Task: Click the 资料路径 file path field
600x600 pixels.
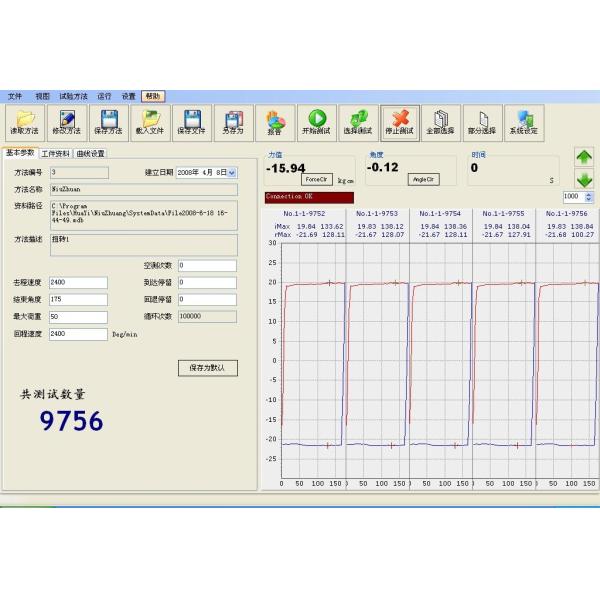Action: point(144,215)
